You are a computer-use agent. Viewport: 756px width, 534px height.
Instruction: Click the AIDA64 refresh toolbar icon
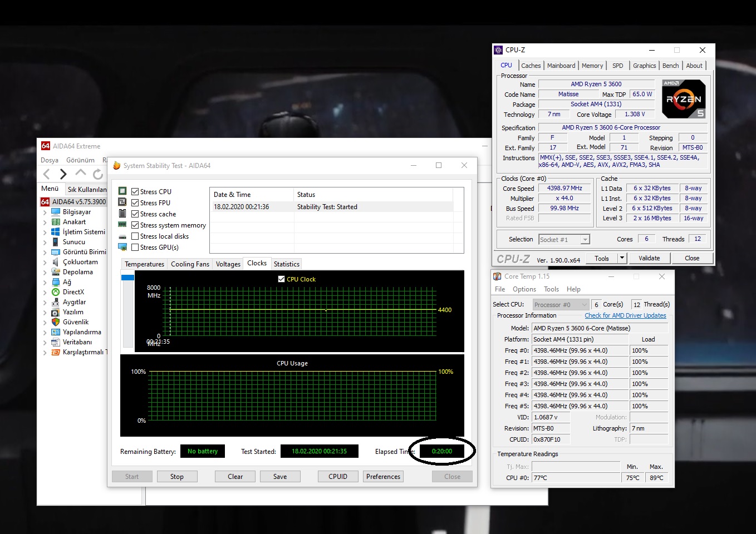98,174
